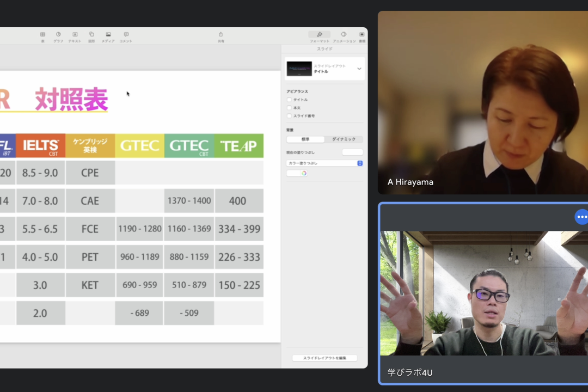Click the green GTEC CBT header cell
This screenshot has width=588, height=392.
tap(189, 145)
